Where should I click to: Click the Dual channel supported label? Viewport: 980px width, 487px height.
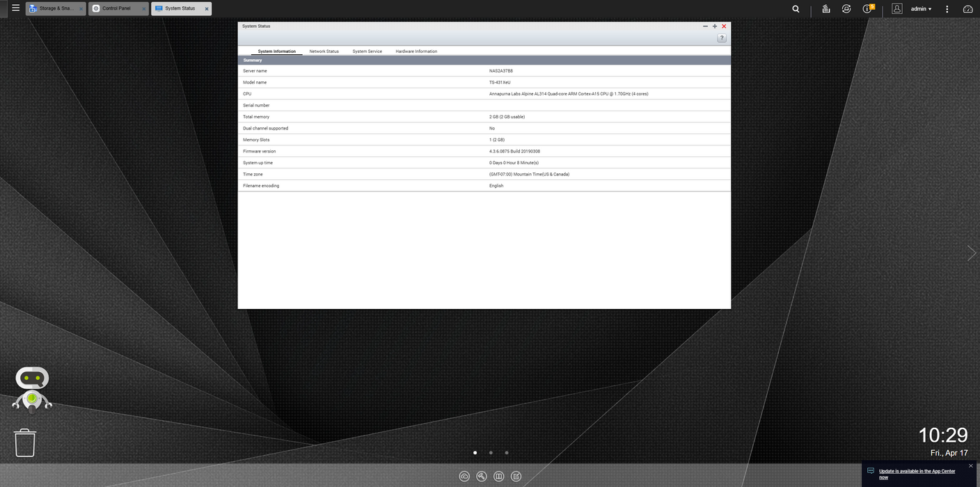click(265, 128)
